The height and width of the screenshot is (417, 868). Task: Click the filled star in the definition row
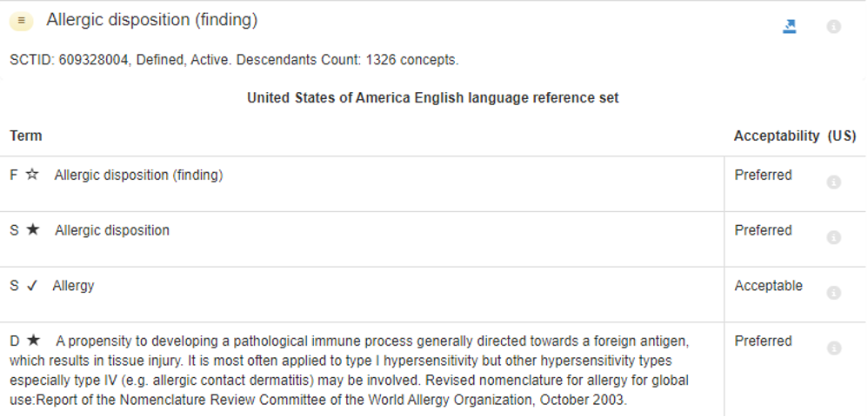[33, 341]
